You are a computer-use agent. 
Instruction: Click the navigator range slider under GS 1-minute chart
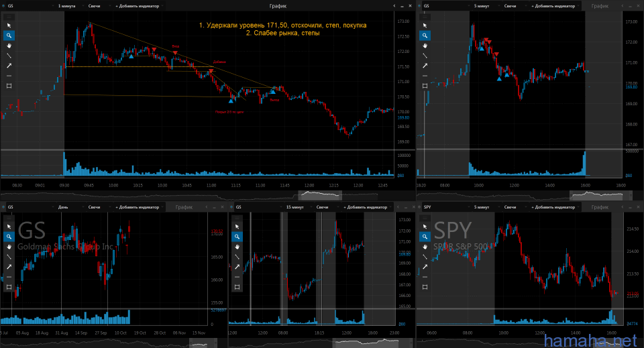coord(320,195)
